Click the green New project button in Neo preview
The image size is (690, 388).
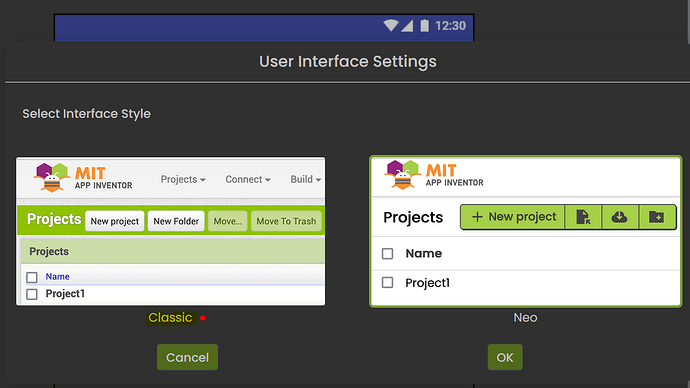tap(513, 217)
